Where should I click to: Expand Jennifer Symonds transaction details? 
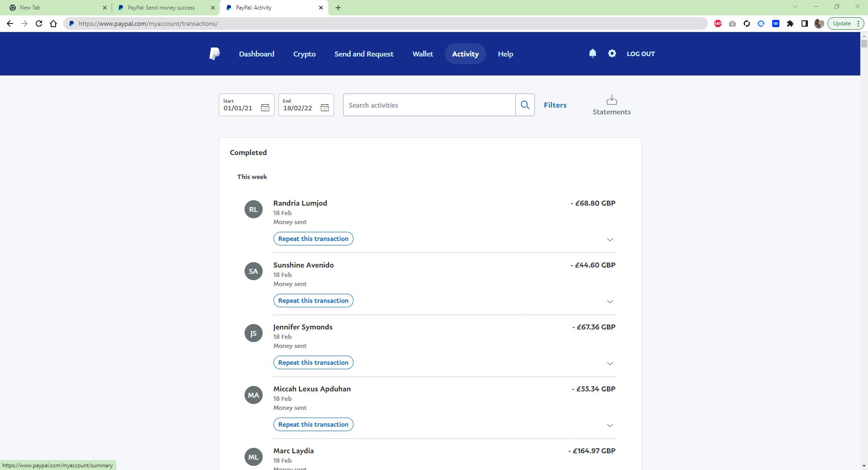pyautogui.click(x=609, y=363)
